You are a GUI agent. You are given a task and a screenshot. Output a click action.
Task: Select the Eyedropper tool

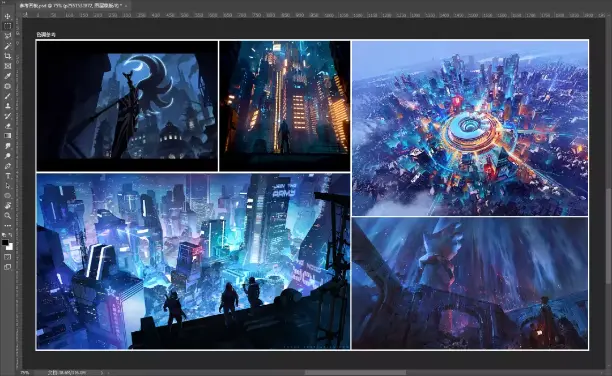point(7,76)
